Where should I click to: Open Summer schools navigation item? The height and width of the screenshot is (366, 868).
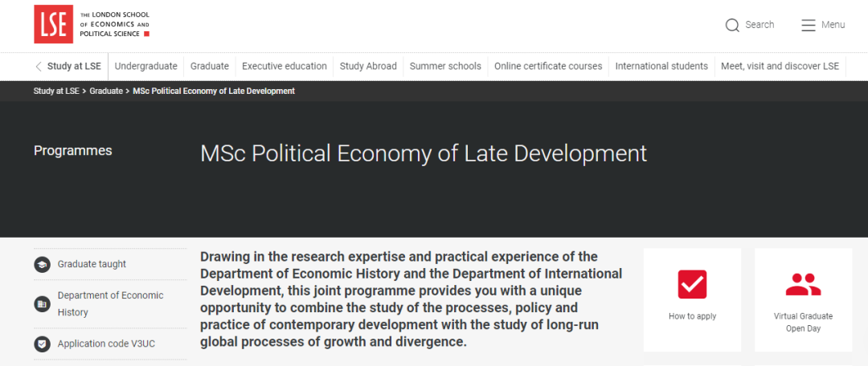pos(445,67)
